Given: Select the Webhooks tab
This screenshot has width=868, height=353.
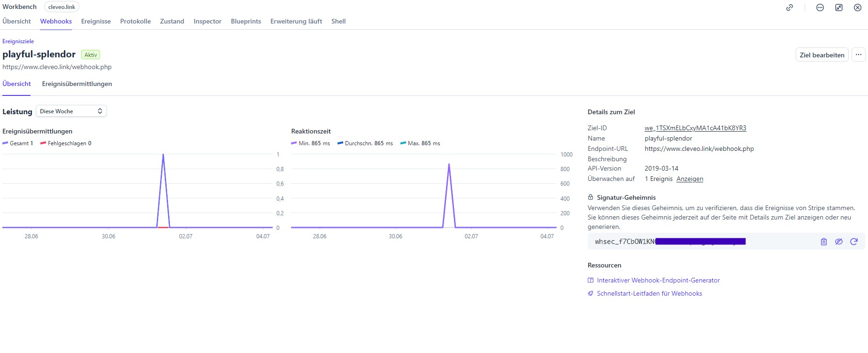Looking at the screenshot, I should (56, 21).
